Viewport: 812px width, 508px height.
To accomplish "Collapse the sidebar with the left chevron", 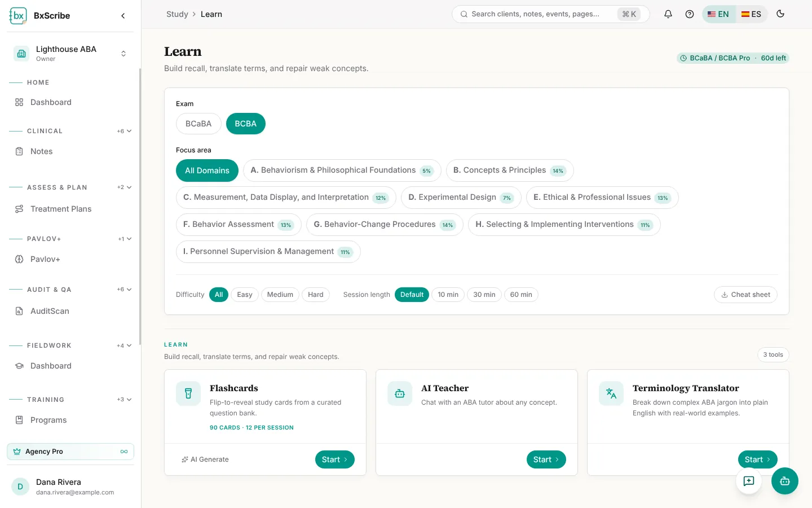I will (x=123, y=16).
